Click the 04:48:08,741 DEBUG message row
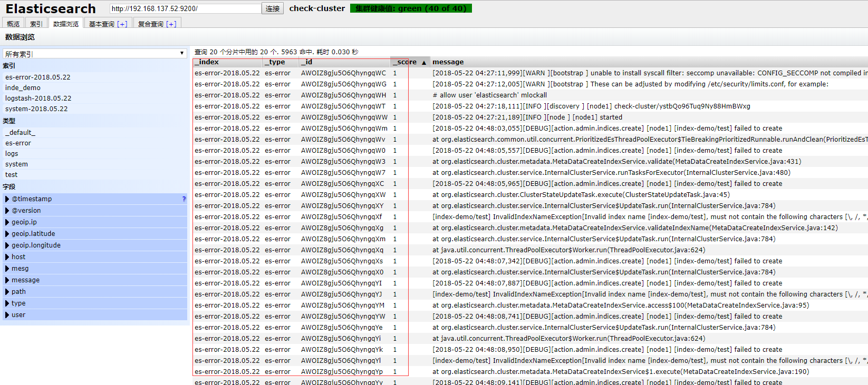This screenshot has width=868, height=385. coord(607,317)
